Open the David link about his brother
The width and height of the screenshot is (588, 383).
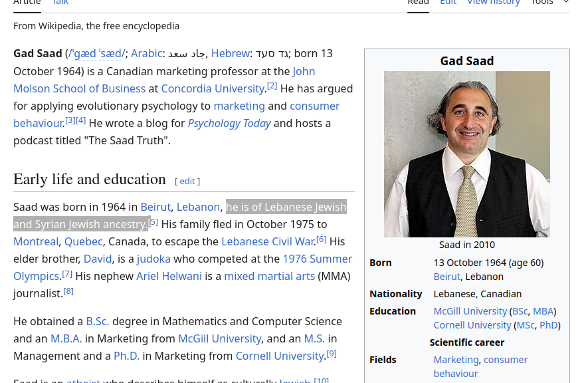click(98, 259)
